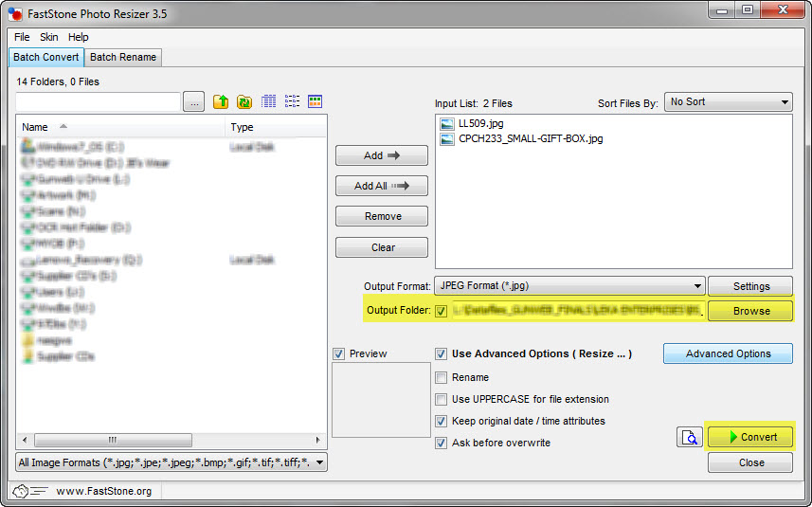Viewport: 812px width, 507px height.
Task: Refresh folder list icon
Action: 244,101
